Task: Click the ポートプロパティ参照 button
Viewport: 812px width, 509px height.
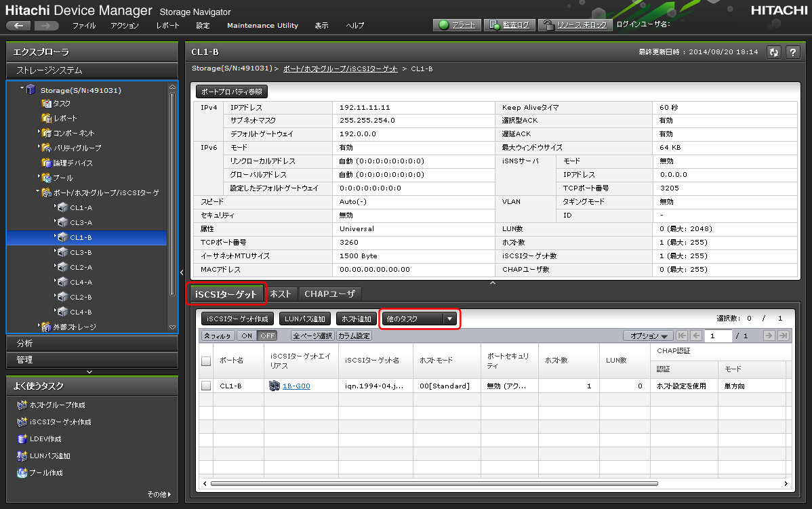Action: 231,91
